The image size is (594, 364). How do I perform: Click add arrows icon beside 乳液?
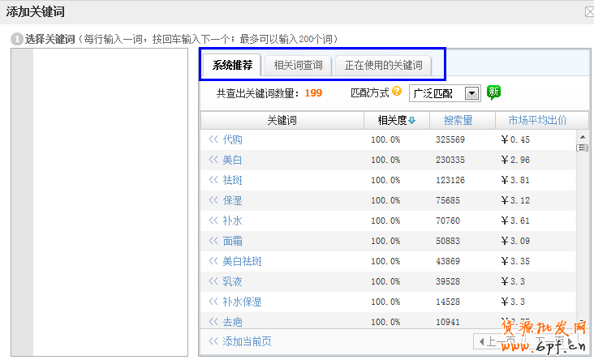click(213, 281)
